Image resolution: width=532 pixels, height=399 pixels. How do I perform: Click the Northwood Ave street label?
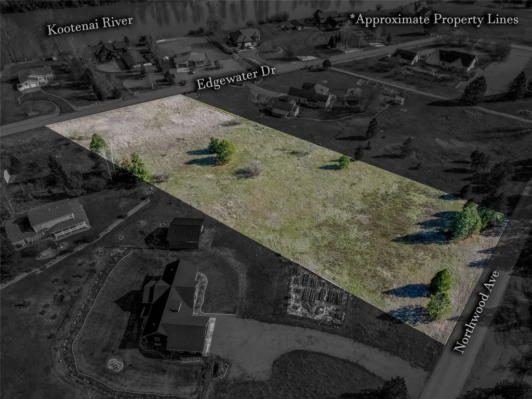[x=476, y=312]
